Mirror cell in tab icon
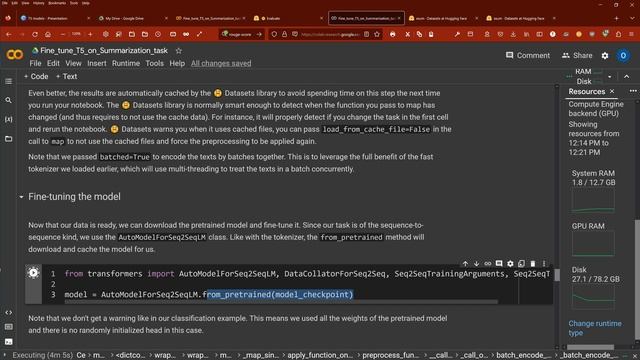The height and width of the screenshot is (360, 640). click(x=521, y=264)
